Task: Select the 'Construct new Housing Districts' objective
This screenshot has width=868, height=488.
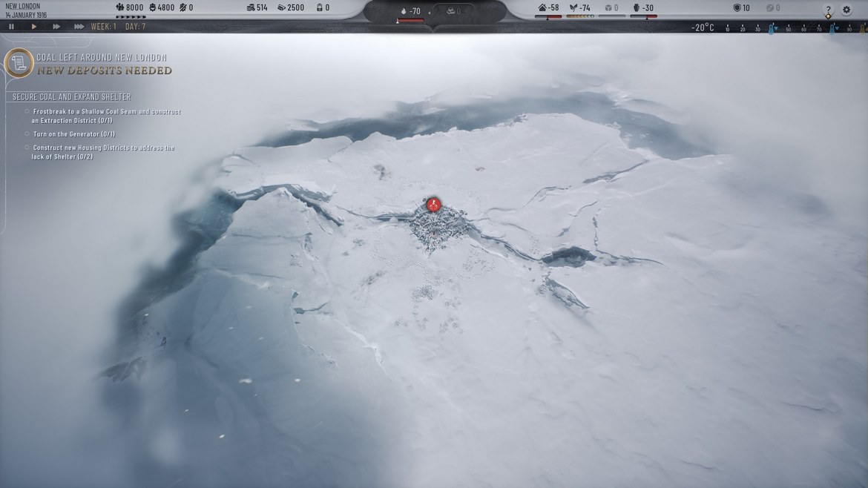Action: click(x=99, y=152)
